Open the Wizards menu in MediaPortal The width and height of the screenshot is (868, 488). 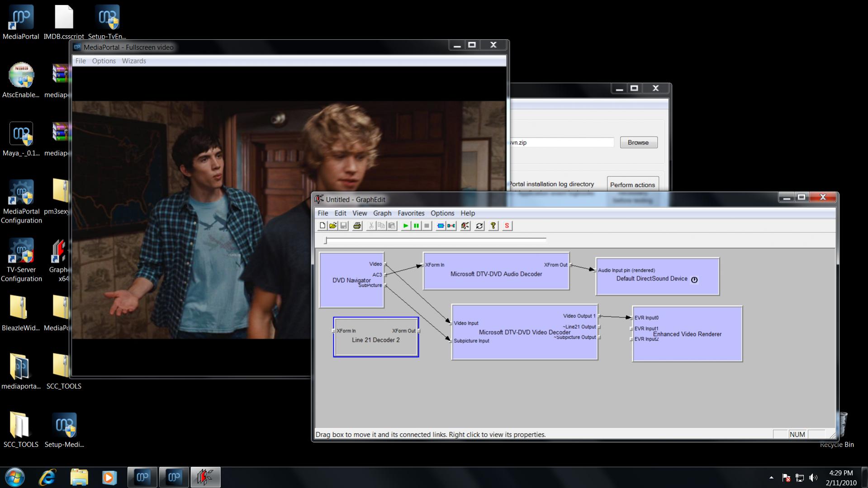tap(134, 61)
